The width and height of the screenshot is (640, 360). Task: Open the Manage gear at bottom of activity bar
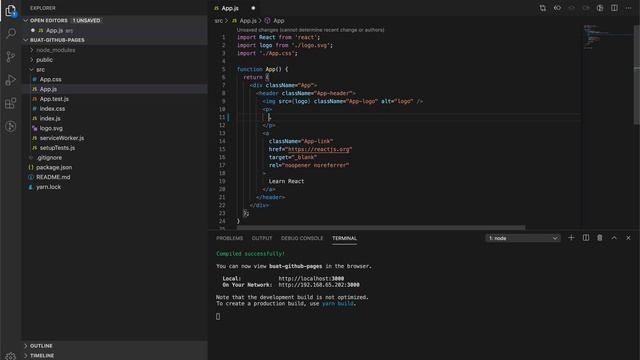[x=11, y=356]
